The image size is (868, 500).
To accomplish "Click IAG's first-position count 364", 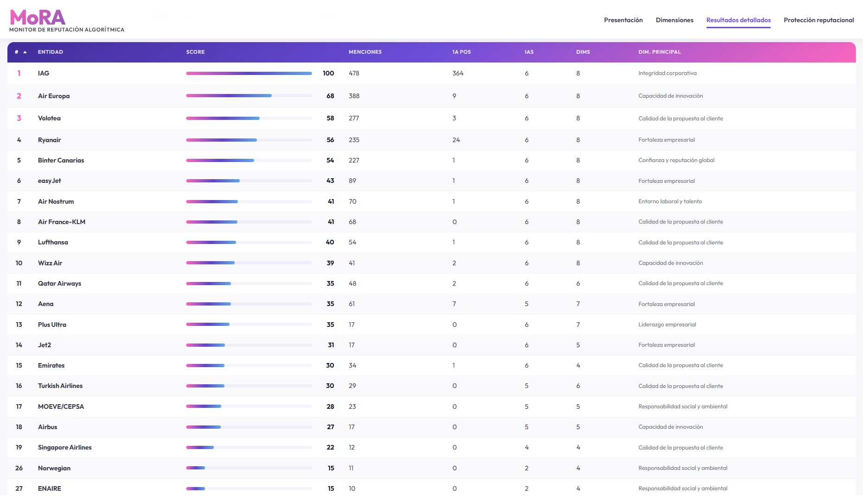I will 458,74.
